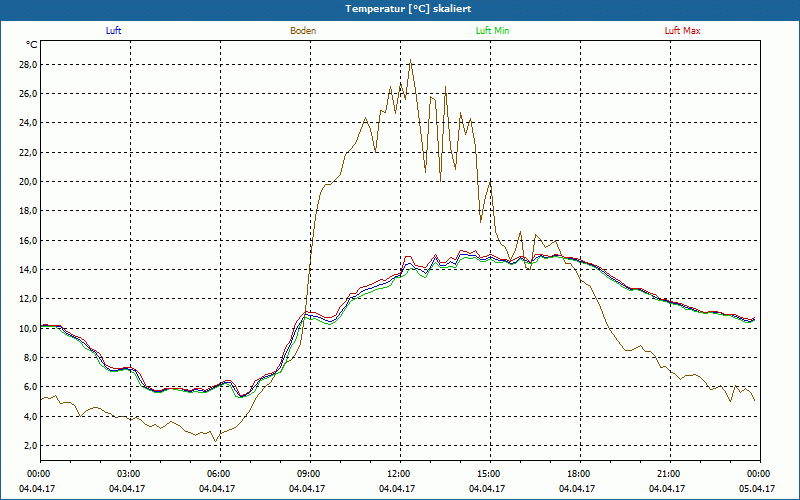The height and width of the screenshot is (500, 800).
Task: Click the Luft legend label
Action: pyautogui.click(x=113, y=31)
